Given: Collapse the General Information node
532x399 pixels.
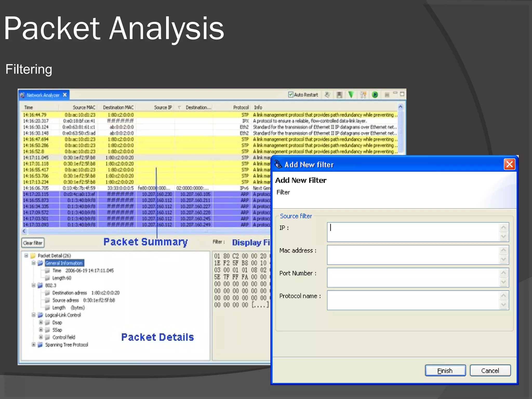Looking at the screenshot, I should 34,263.
